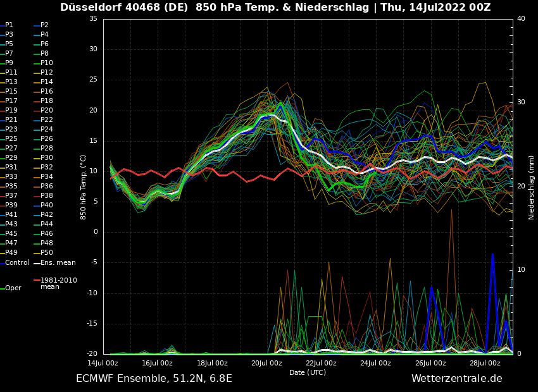The image size is (538, 392).
Task: Click the Wetterzentrale.de source text
Action: (456, 379)
